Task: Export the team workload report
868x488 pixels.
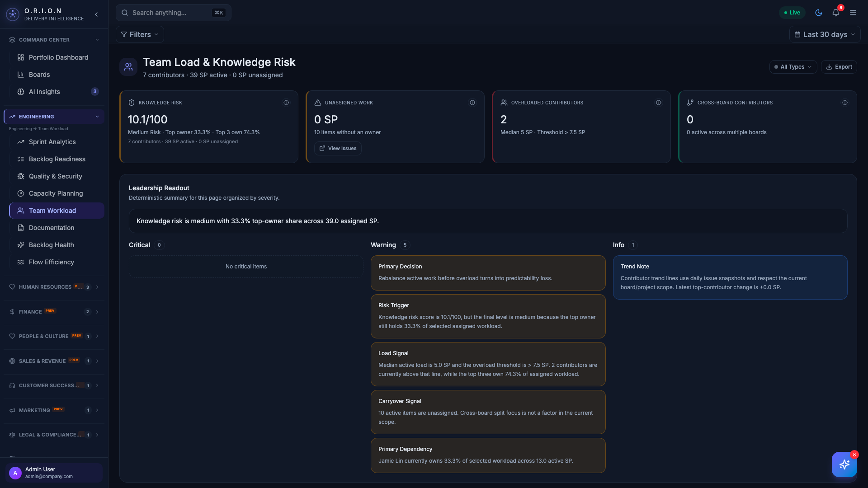Action: coord(839,67)
